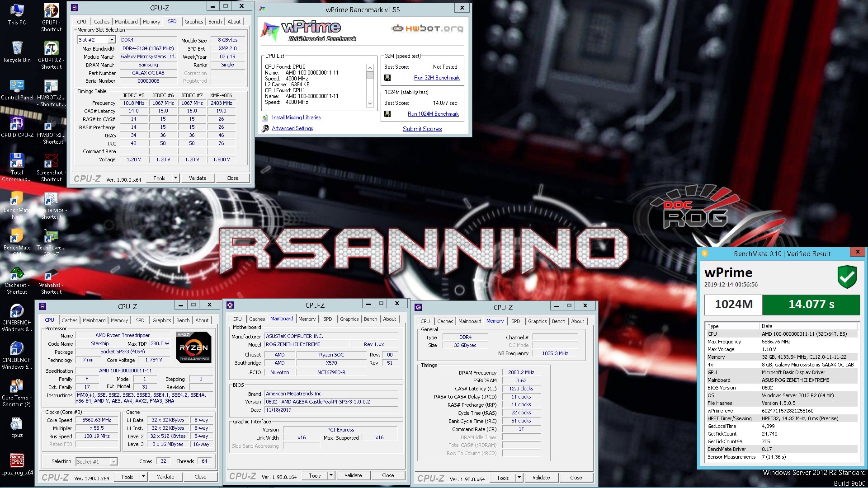Click the DRAM Frequency value 2080.2 MHz

521,372
